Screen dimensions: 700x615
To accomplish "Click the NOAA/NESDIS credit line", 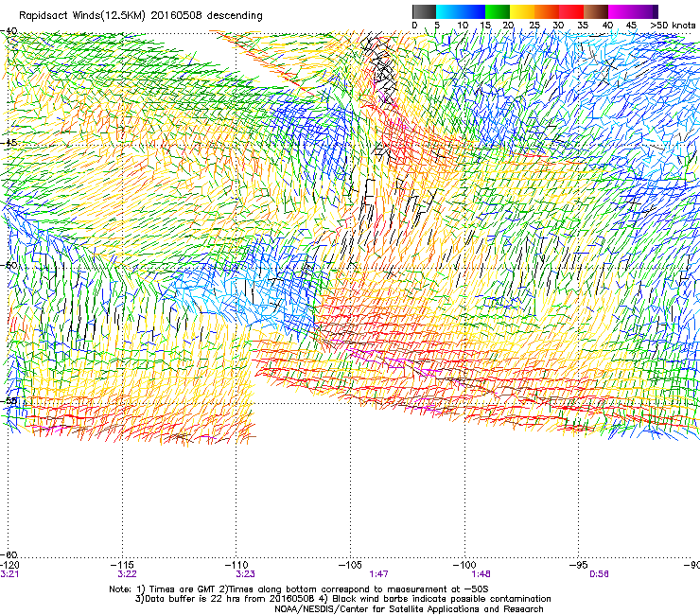I will 409,609.
